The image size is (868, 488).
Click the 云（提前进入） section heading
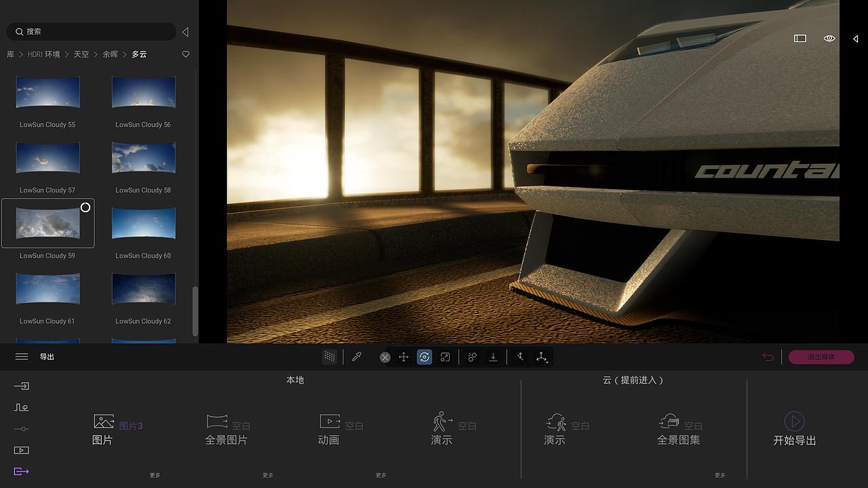pos(633,380)
